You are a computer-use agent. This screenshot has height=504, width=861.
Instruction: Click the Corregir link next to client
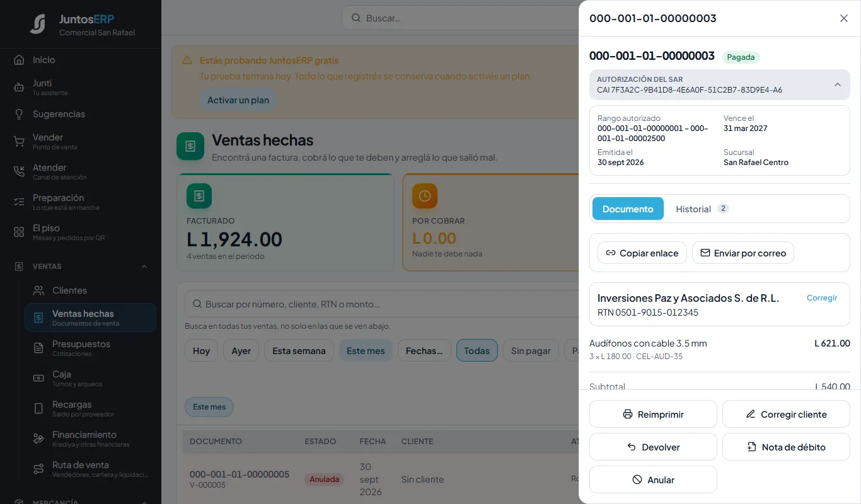click(822, 298)
